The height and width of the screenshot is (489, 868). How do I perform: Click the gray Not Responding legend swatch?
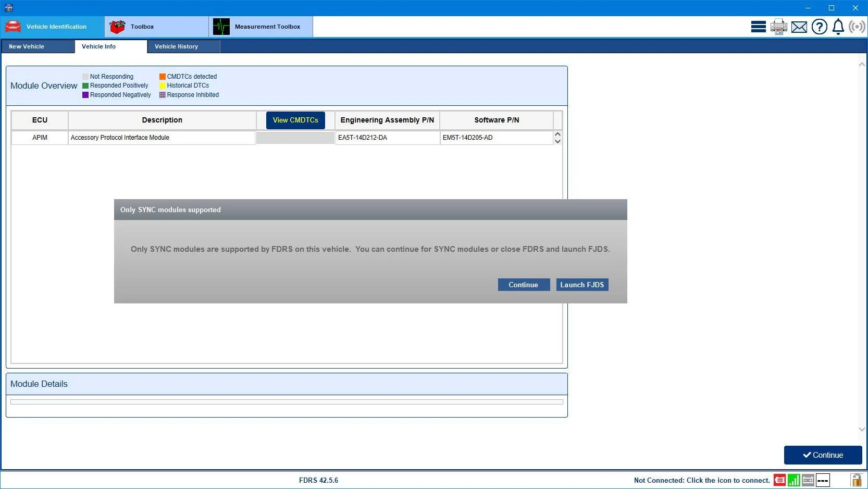click(85, 77)
